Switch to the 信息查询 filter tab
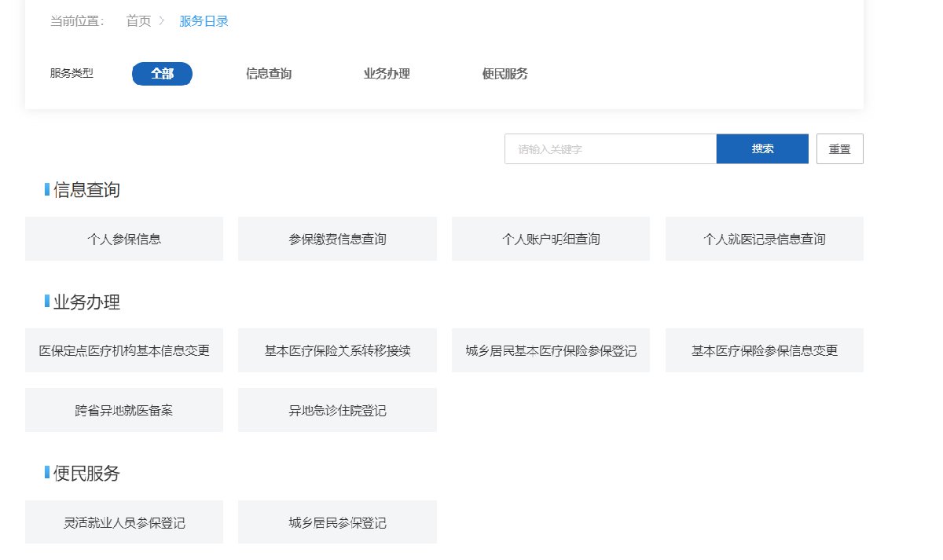This screenshot has width=943, height=560. click(x=269, y=74)
